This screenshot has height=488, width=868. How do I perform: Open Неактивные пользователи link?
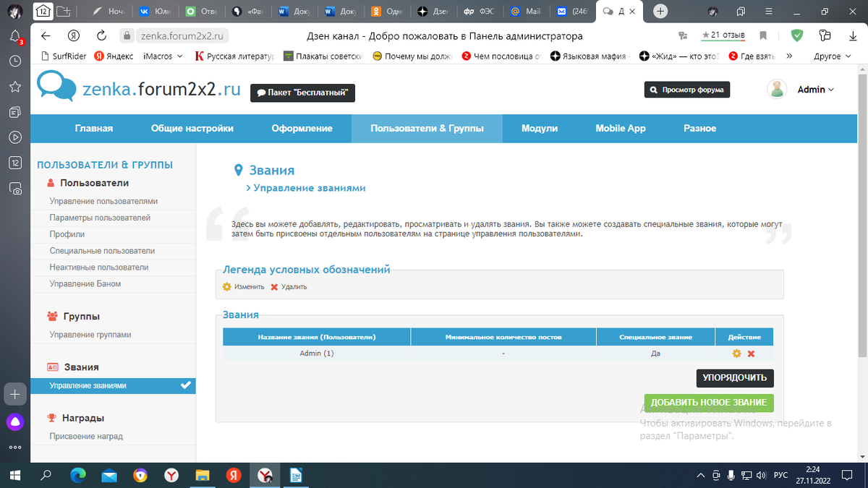pyautogui.click(x=99, y=267)
